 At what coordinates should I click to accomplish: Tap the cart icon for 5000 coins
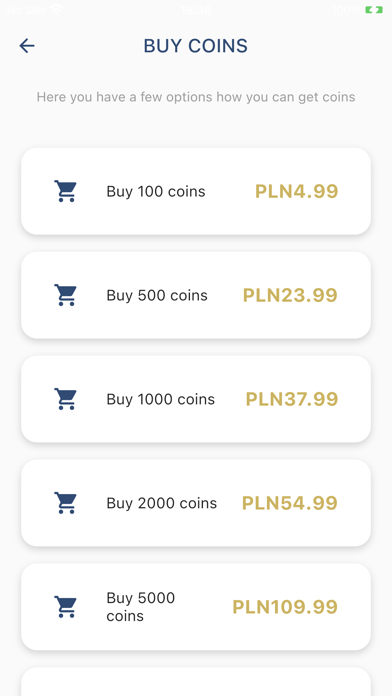65,607
